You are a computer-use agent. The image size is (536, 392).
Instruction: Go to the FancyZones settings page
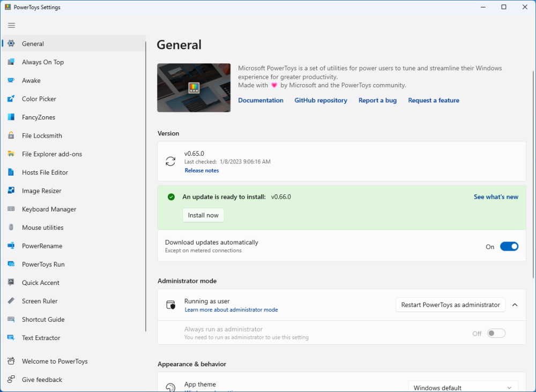(74, 117)
